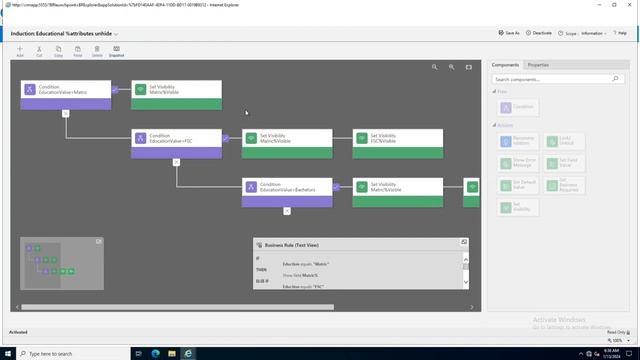Viewport: 640px width, 360px height.
Task: Show hidden system tray icons
Action: click(580, 354)
